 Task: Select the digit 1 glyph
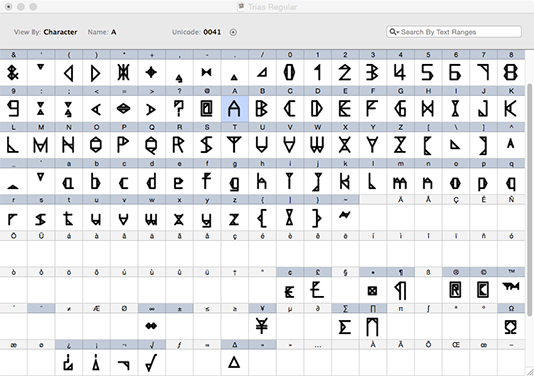pos(317,73)
